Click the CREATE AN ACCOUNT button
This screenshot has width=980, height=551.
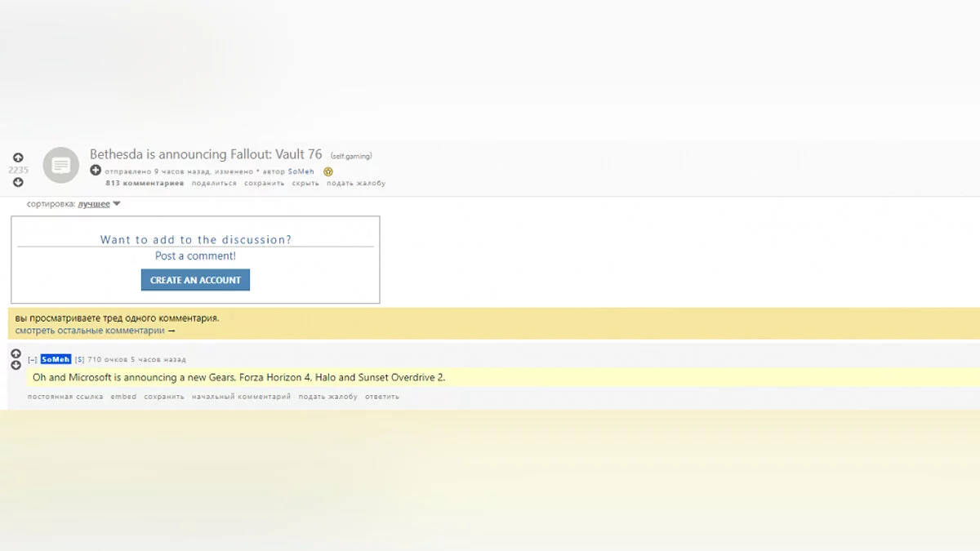(x=195, y=280)
